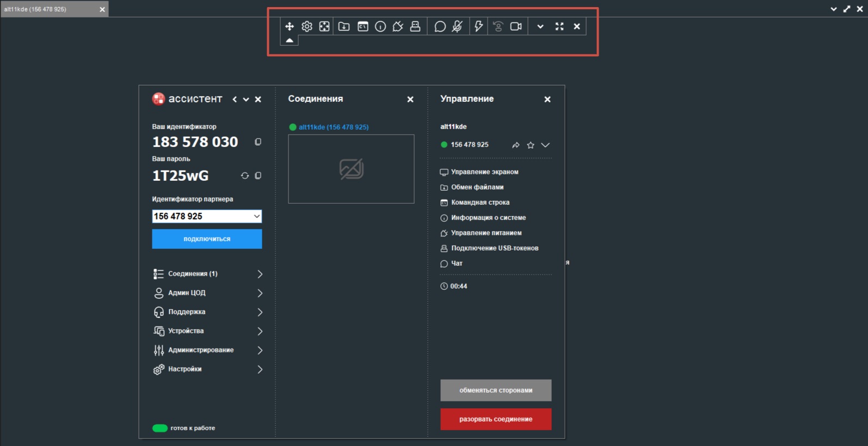Click the red Ассистент logo icon

158,99
